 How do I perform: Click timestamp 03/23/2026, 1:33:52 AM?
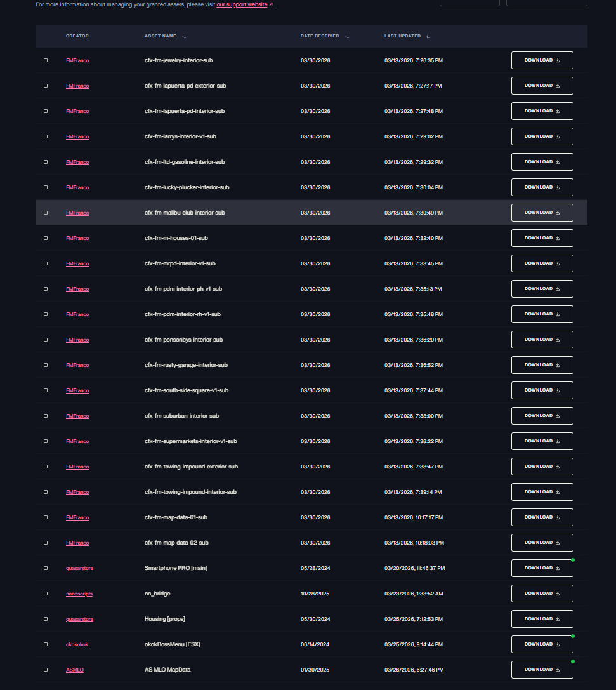pyautogui.click(x=413, y=594)
